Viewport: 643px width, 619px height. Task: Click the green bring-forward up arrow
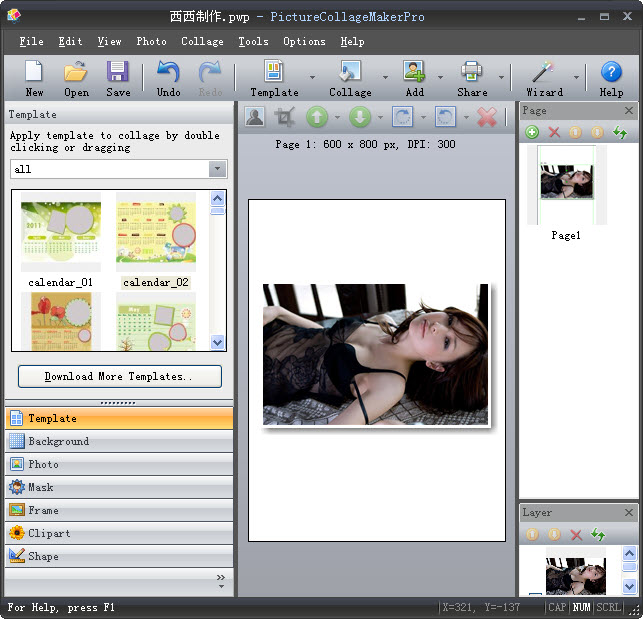coord(317,117)
